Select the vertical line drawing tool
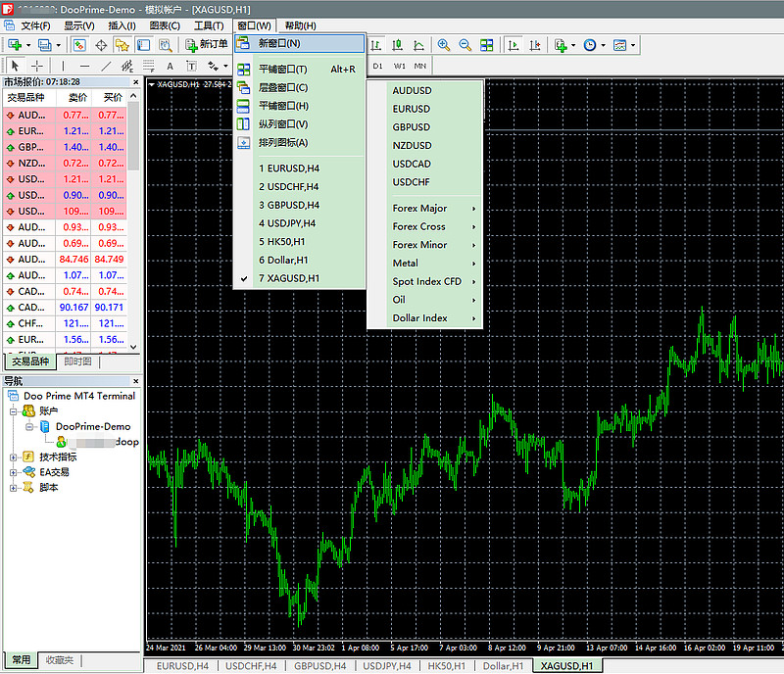 pyautogui.click(x=63, y=66)
